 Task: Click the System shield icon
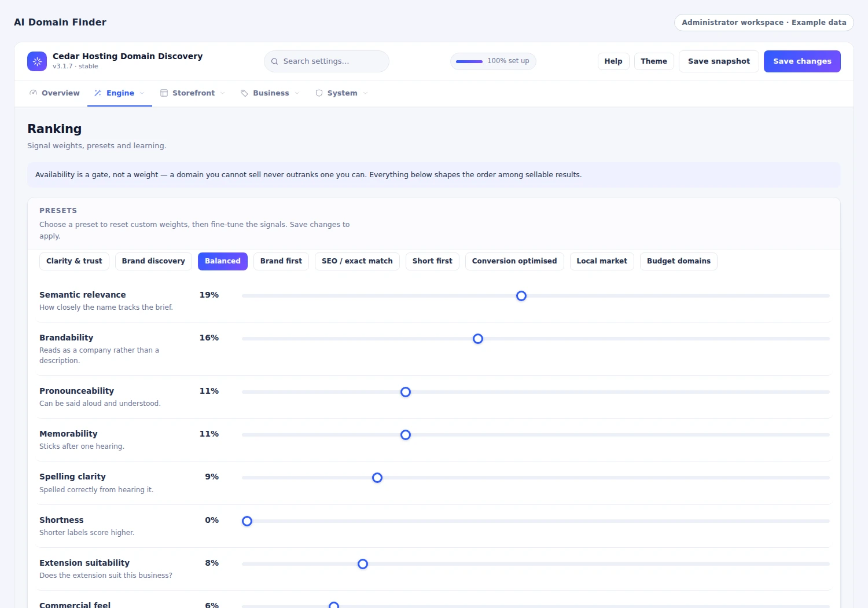[x=319, y=93]
